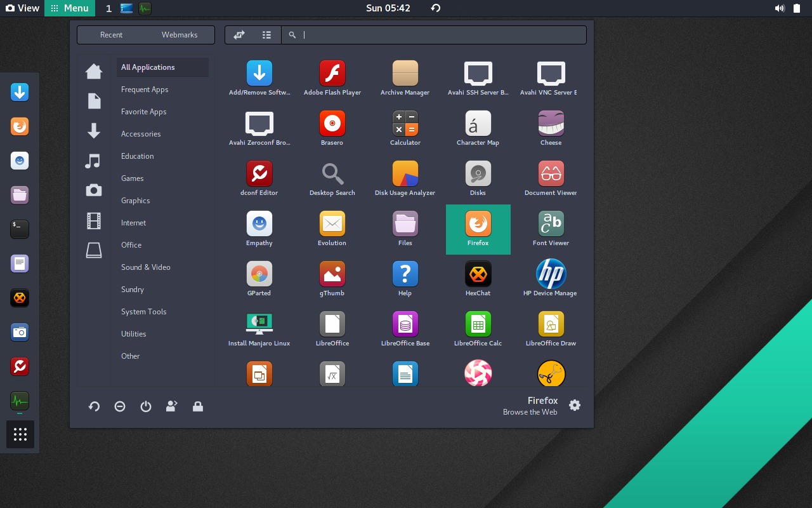
Task: Open the GParted partition editor
Action: (x=259, y=278)
